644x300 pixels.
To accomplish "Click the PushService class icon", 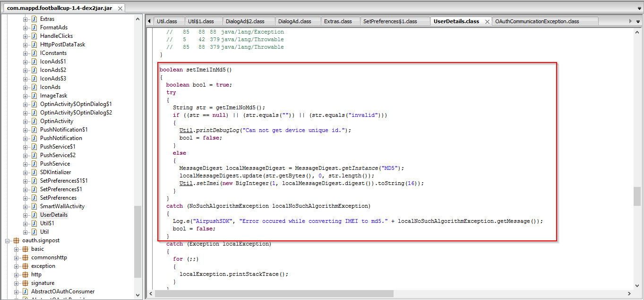I will [34, 164].
